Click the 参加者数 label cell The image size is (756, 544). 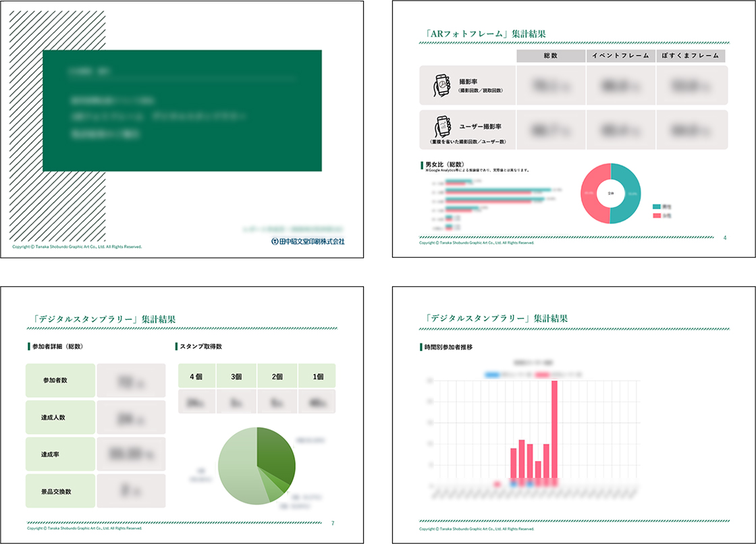click(60, 380)
